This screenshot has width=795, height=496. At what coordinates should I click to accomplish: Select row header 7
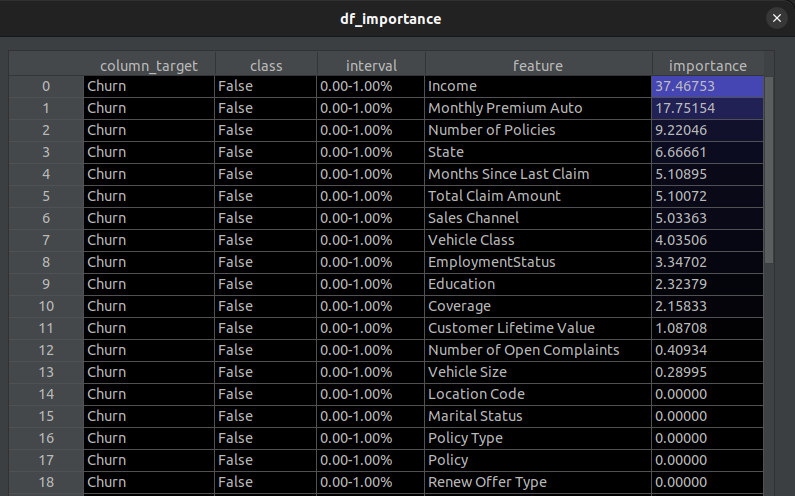point(46,240)
